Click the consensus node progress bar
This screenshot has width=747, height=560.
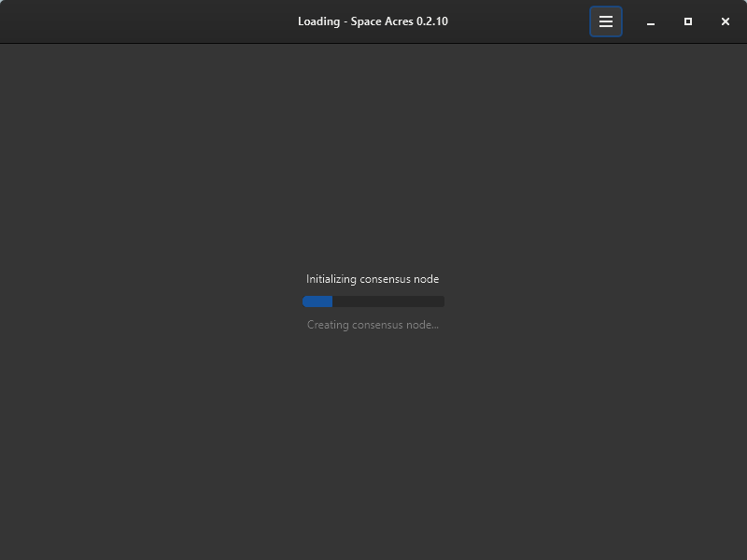(x=373, y=301)
